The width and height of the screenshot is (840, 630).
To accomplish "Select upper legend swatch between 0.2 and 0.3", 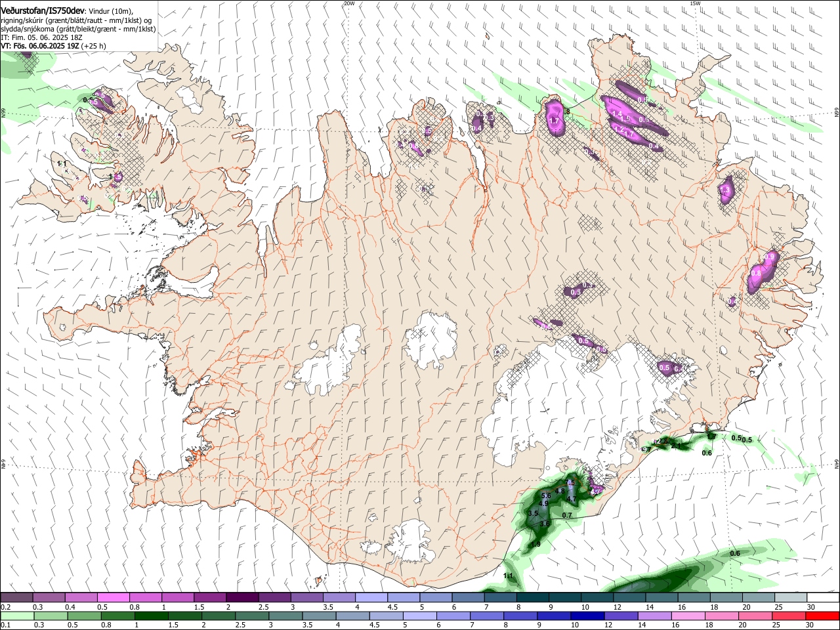I will pos(17,598).
